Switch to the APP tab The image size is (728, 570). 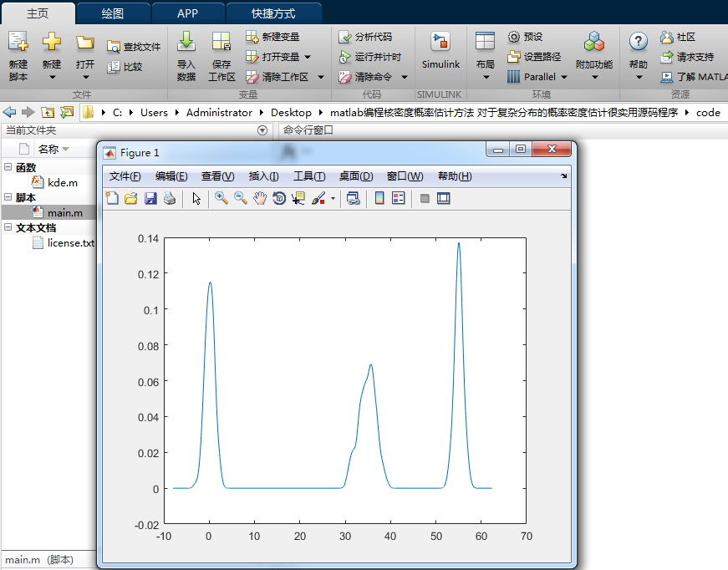click(x=187, y=13)
